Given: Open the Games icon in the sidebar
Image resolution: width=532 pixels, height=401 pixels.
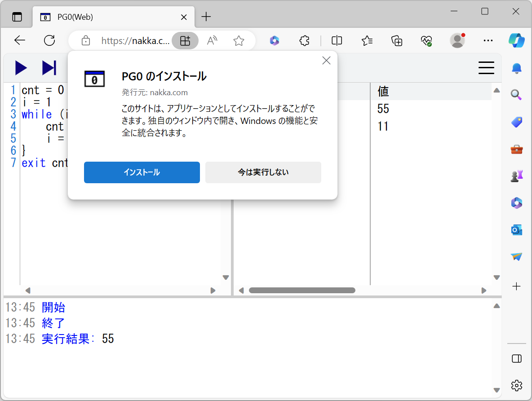Looking at the screenshot, I should point(517,176).
